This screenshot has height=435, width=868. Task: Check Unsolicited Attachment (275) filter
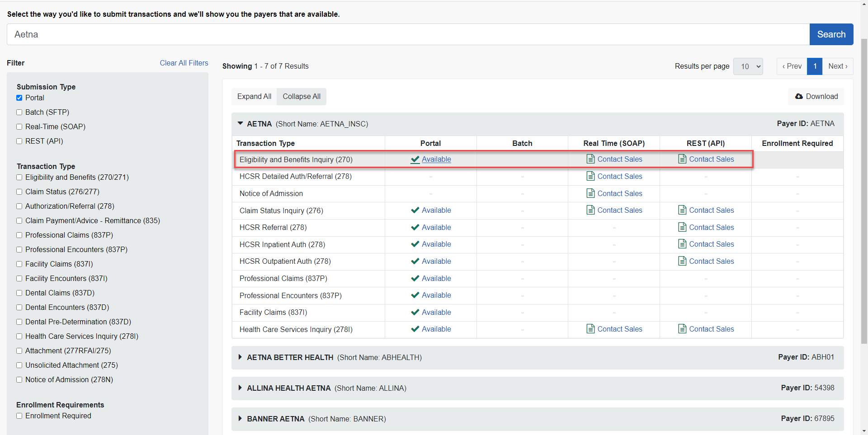pyautogui.click(x=19, y=365)
